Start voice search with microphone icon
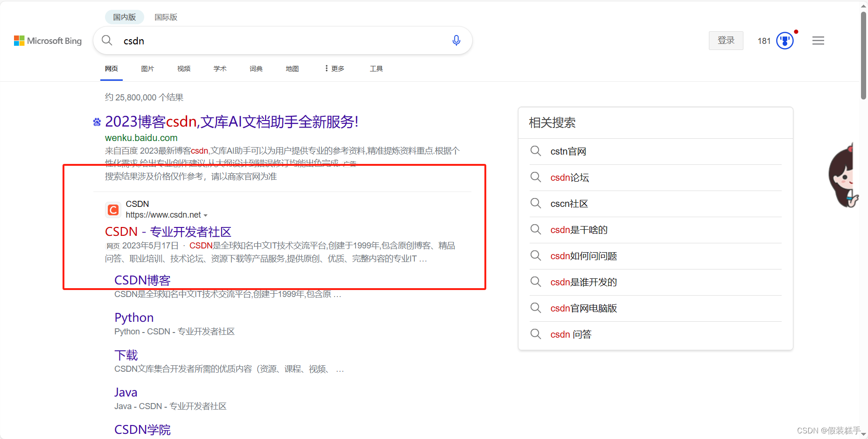The height and width of the screenshot is (439, 868). point(456,41)
